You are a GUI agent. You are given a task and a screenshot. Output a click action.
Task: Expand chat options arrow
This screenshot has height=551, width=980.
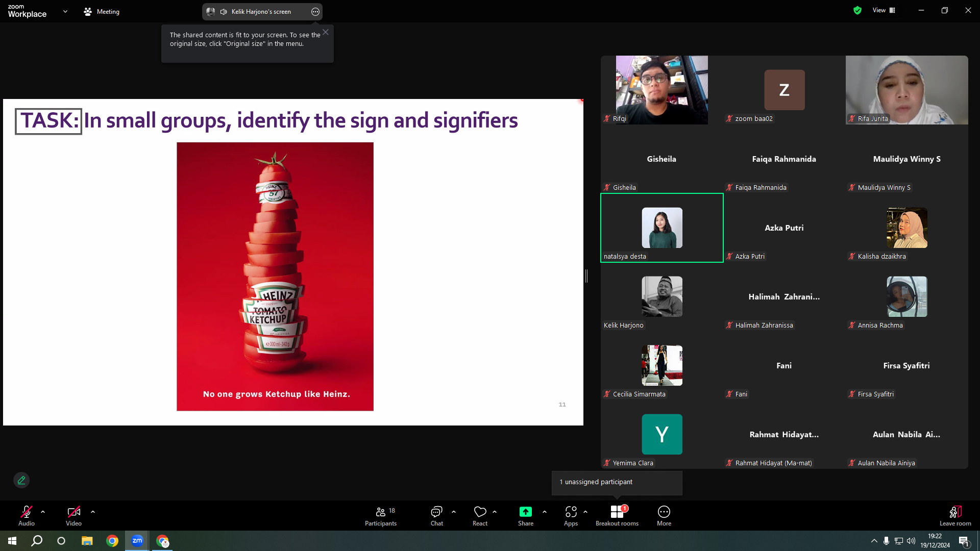point(454,511)
